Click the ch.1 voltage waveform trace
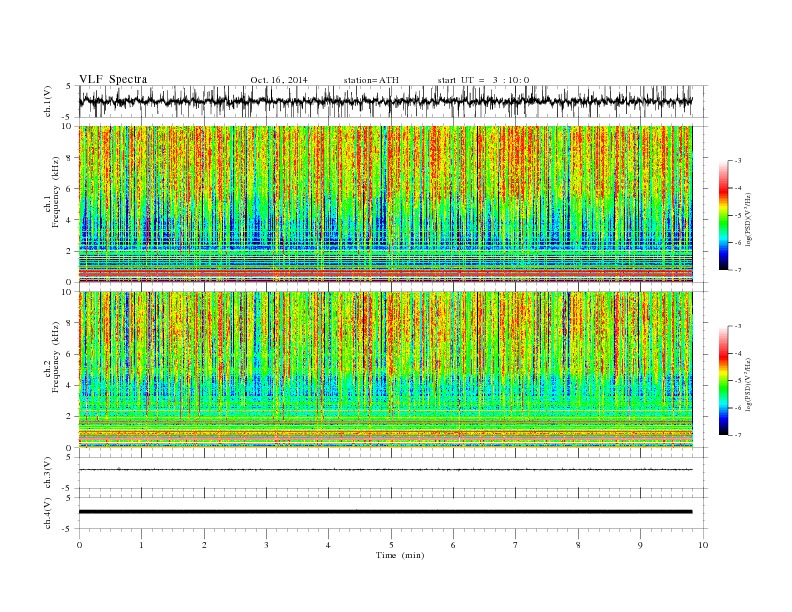 (386, 101)
